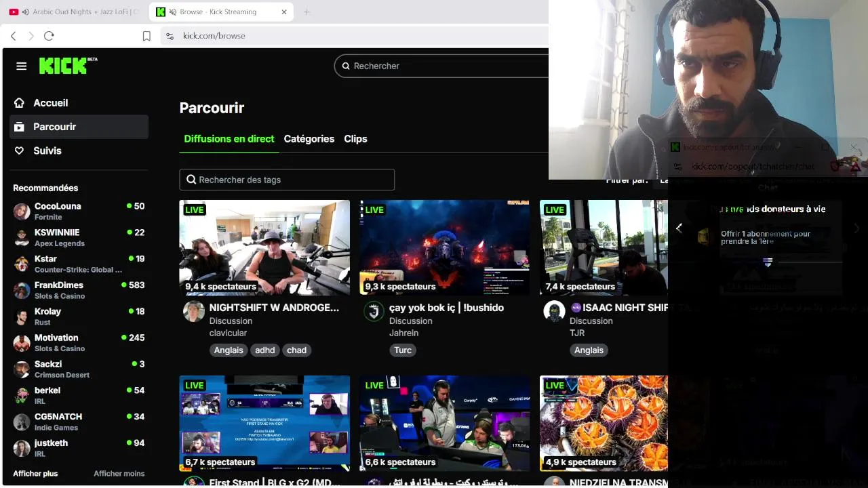Open NIGHTSHIFT W ANDROGE stream thumbnail
The height and width of the screenshot is (488, 868).
click(x=264, y=247)
